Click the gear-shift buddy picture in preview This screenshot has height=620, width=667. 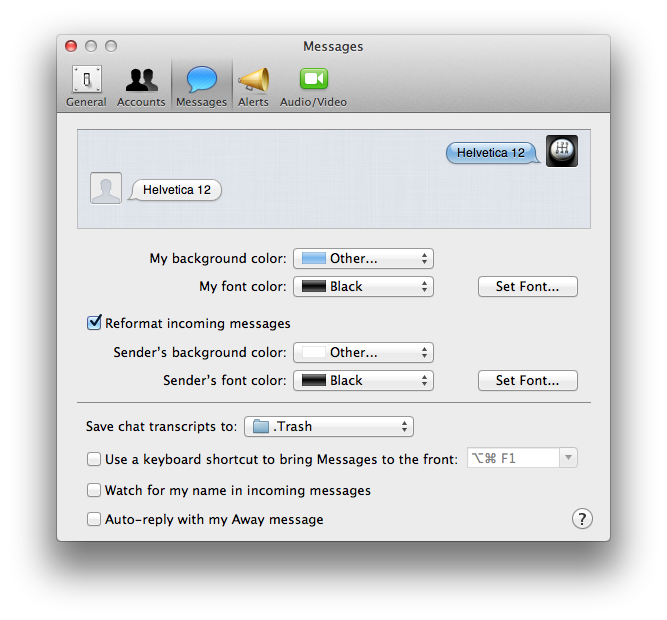point(562,151)
